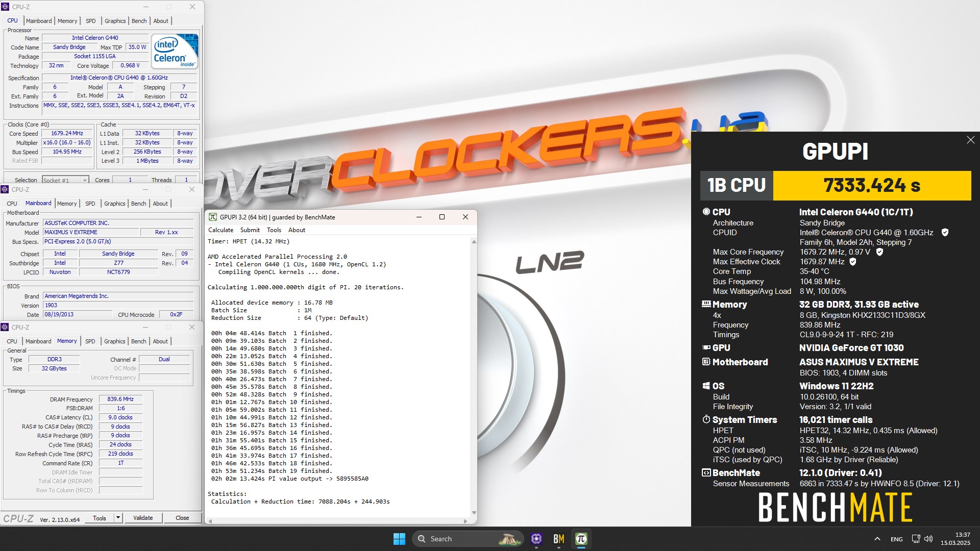Click the ENG language indicator

896,539
